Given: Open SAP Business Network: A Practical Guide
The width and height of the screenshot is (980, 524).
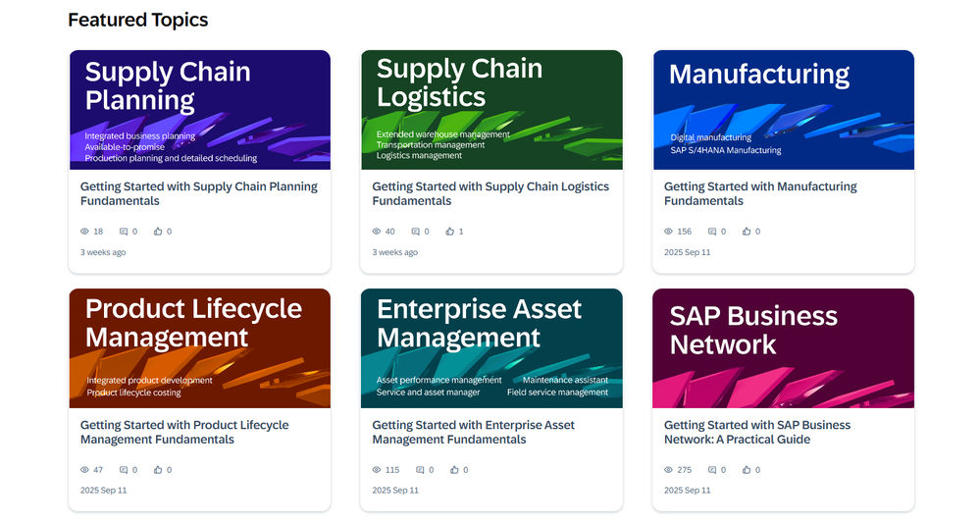Looking at the screenshot, I should pyautogui.click(x=757, y=432).
